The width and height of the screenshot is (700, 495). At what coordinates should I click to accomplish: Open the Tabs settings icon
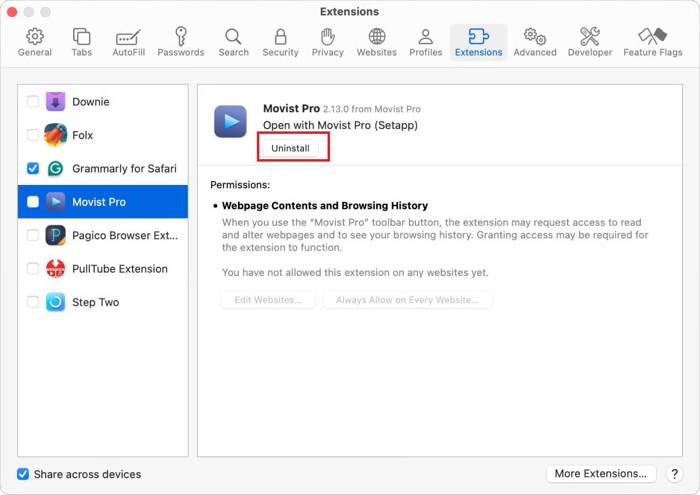click(82, 37)
